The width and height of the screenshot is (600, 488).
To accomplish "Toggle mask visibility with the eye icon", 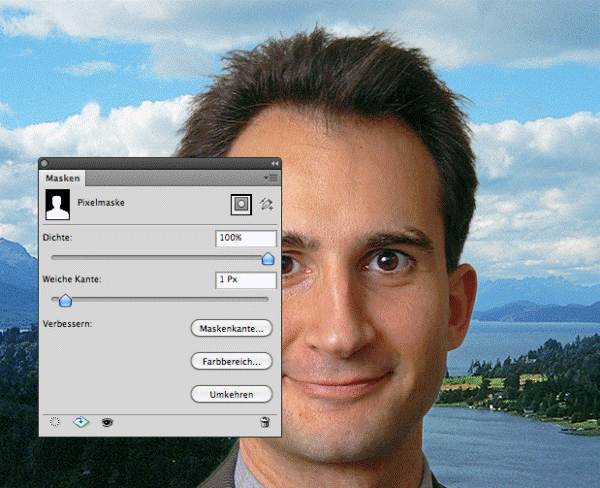I will point(107,422).
